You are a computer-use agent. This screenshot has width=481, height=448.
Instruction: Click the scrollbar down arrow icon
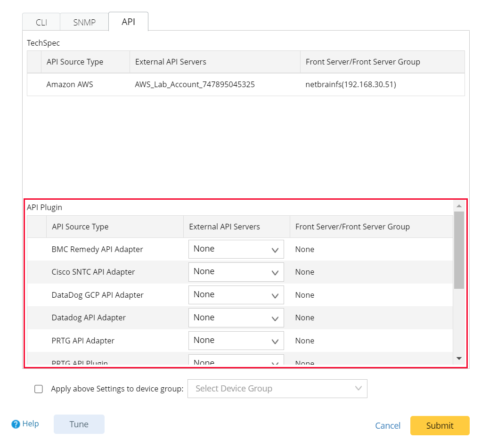click(458, 358)
